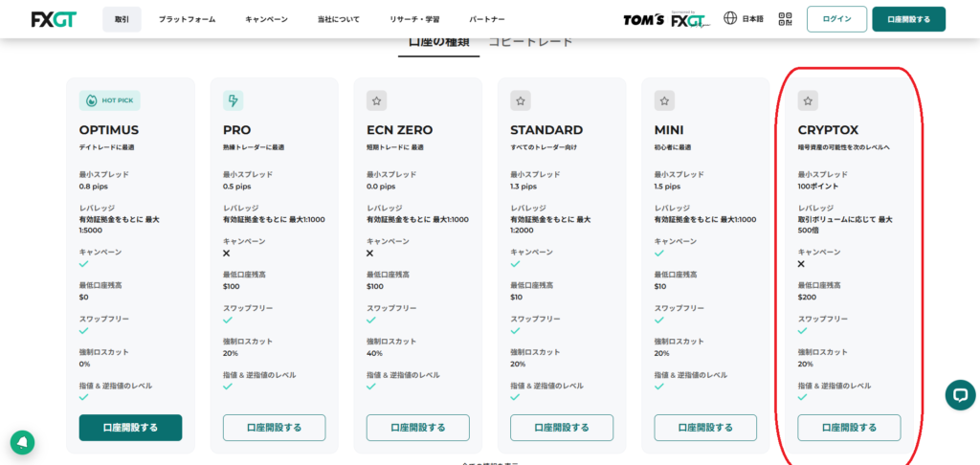Click the star icon on MINI card
980x465 pixels.
[664, 100]
